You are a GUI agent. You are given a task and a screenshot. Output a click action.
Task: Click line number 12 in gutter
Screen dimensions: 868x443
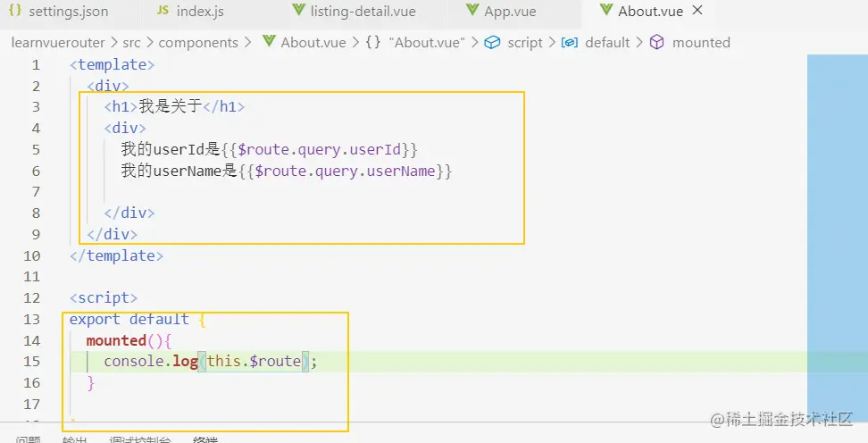tap(32, 298)
